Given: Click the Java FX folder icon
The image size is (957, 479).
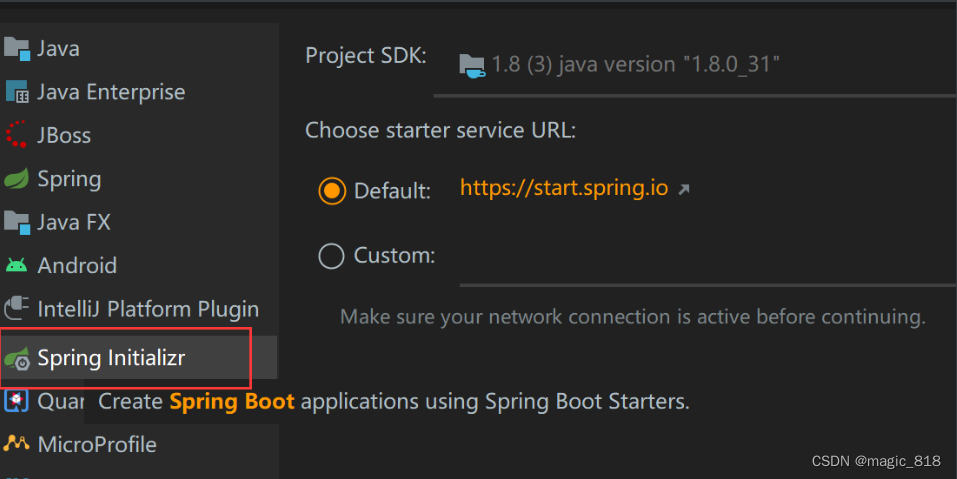Looking at the screenshot, I should [x=17, y=222].
